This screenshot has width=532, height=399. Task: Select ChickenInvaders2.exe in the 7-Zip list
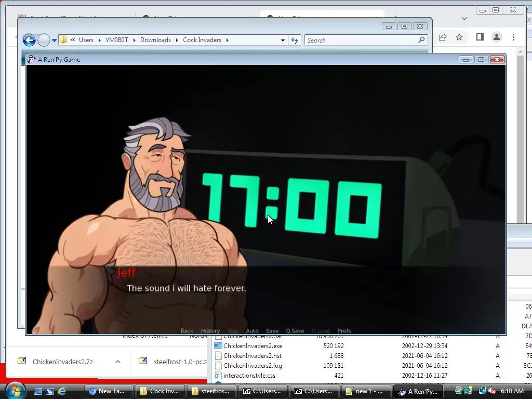click(252, 345)
